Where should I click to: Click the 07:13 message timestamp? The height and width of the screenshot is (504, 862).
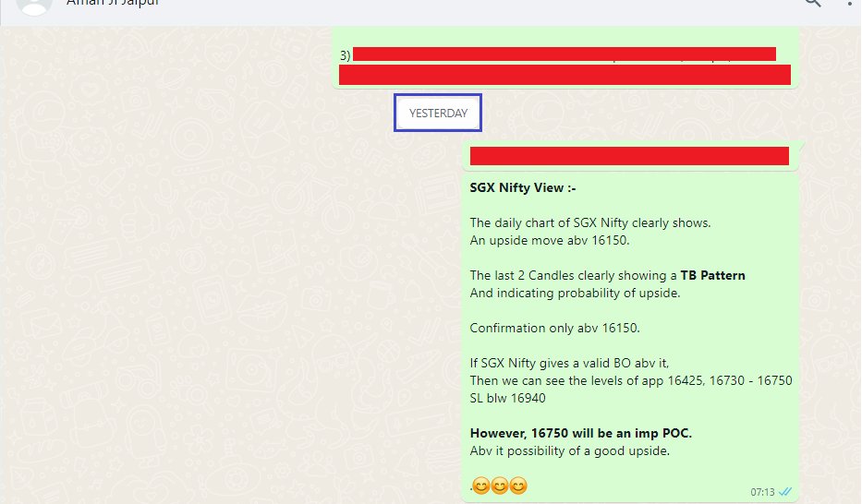[x=762, y=492]
